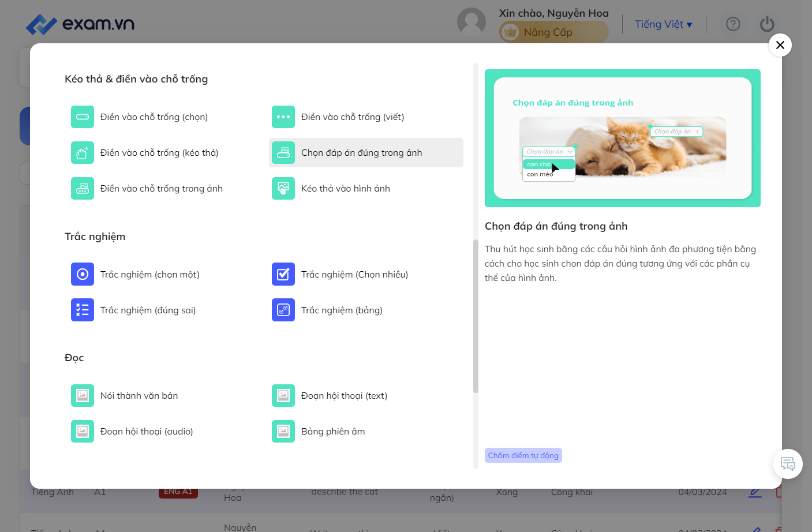
Task: Choose the Đoạn hội thoại (text) icon
Action: (283, 395)
